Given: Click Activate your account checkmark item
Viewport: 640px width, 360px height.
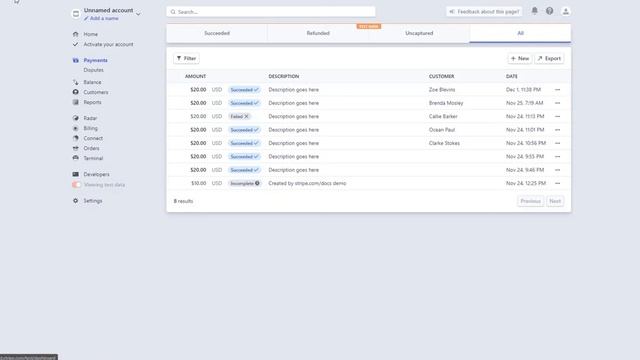Looking at the screenshot, I should (103, 44).
